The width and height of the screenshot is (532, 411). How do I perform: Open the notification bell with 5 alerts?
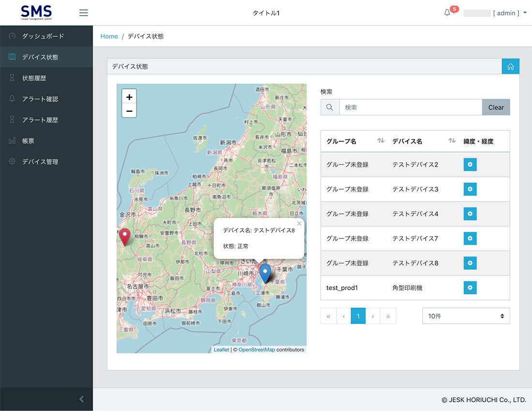[447, 13]
